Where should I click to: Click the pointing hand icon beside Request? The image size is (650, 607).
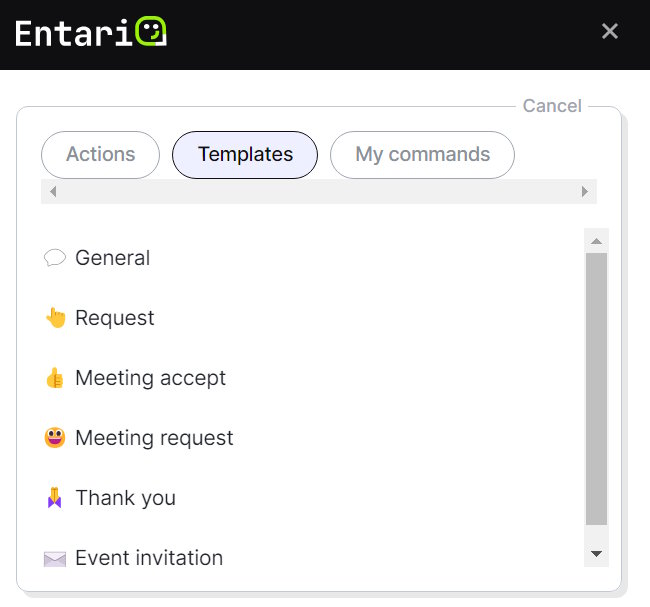coord(54,318)
